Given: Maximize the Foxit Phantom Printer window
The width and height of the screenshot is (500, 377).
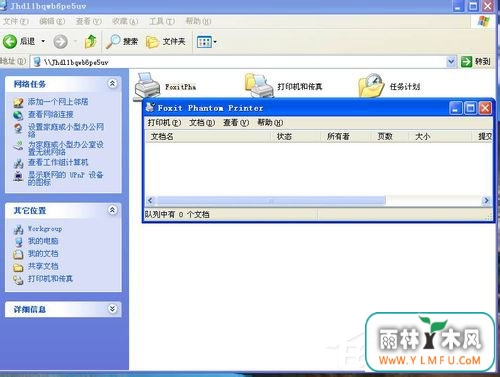Looking at the screenshot, I should pyautogui.click(x=470, y=108).
